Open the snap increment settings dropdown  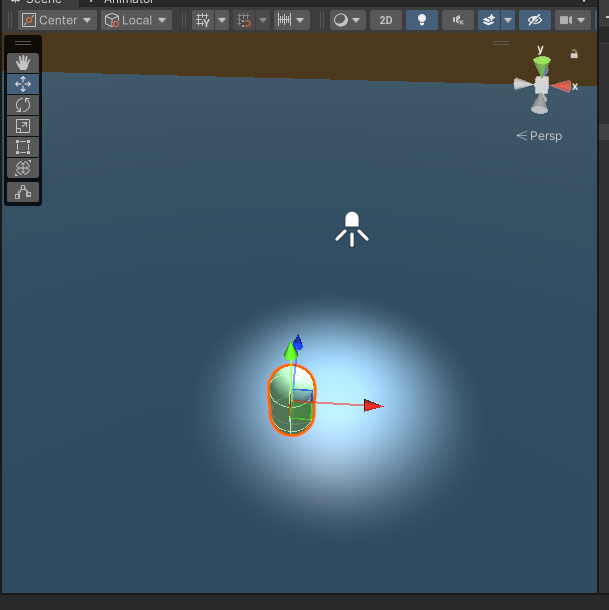pos(292,20)
